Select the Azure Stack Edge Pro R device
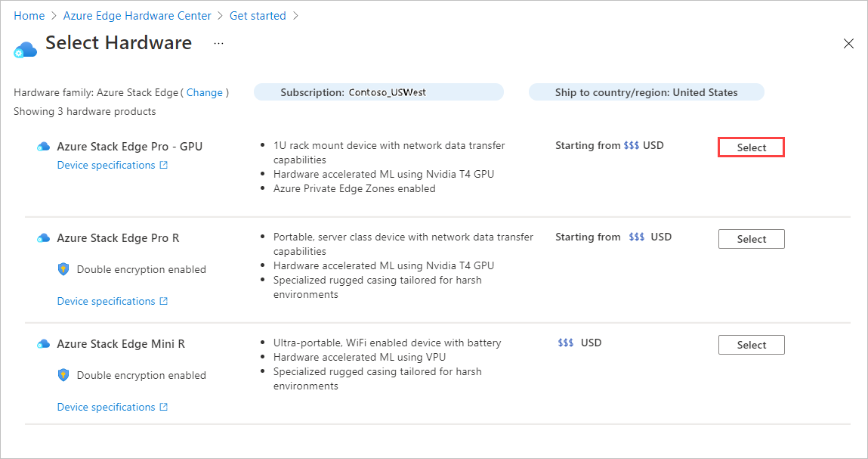The width and height of the screenshot is (868, 459). (x=750, y=238)
